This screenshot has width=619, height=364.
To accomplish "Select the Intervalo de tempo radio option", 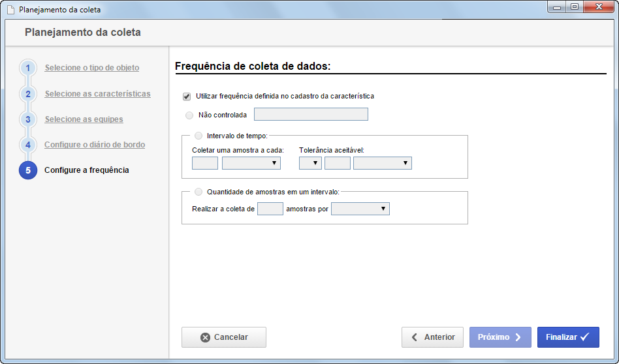I will tap(198, 136).
